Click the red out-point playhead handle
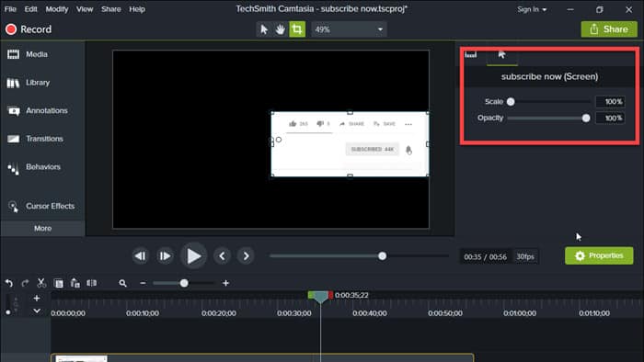The image size is (644, 362). [x=330, y=295]
